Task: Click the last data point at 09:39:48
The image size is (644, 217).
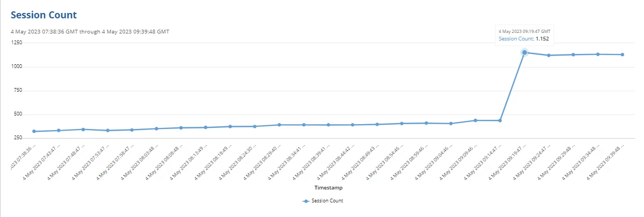Action: (622, 55)
